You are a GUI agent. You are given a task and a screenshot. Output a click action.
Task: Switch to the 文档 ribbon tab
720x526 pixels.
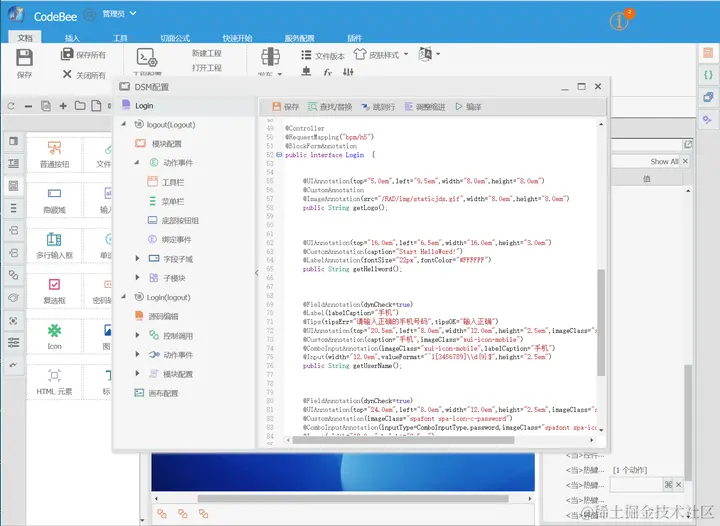[25, 38]
